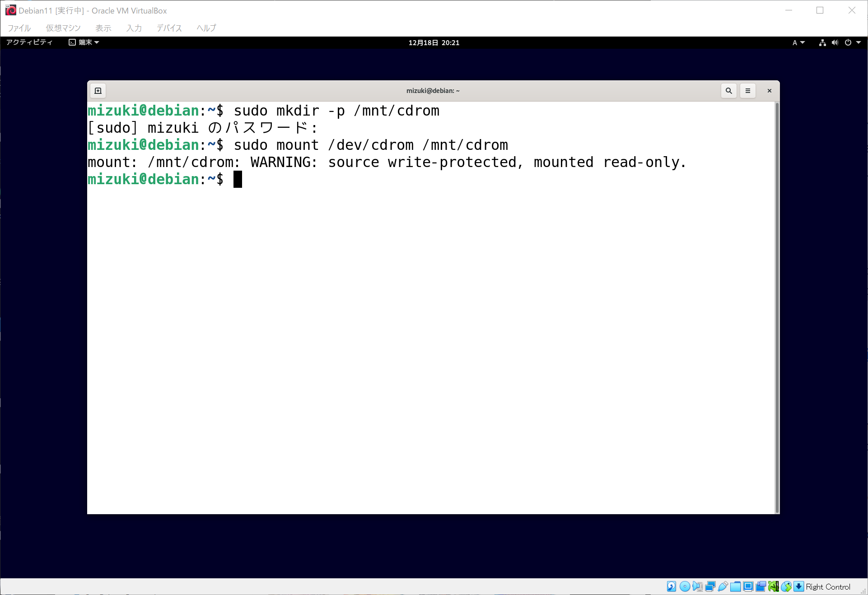Click the audio speaker-microphone icon in VirtualBox status bar
This screenshot has width=868, height=595.
click(x=697, y=586)
